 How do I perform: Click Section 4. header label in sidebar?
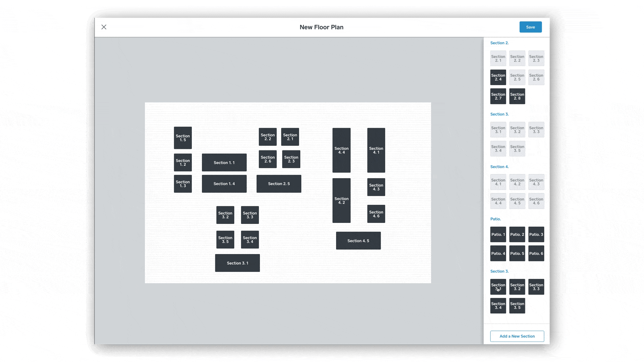coord(499,166)
